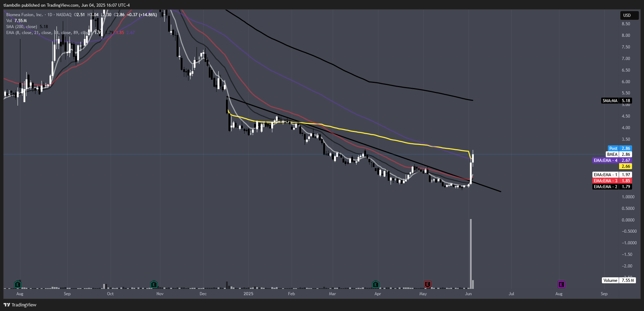
Task: Click the Volume 7.55 M axis label
Action: pos(619,280)
